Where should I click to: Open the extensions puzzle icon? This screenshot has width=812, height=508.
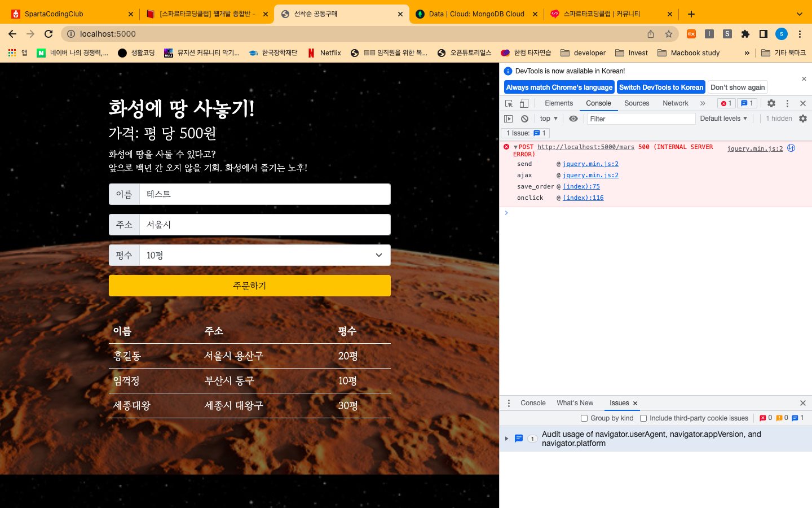click(x=745, y=34)
